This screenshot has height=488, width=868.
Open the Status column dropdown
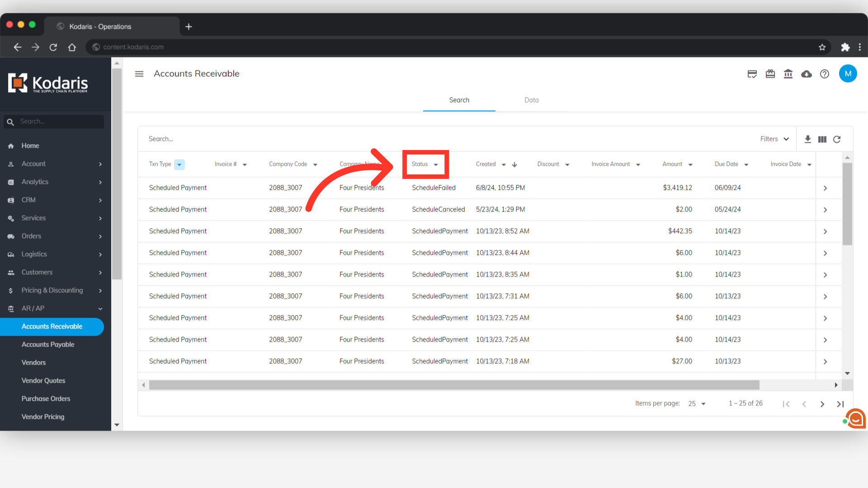point(436,164)
